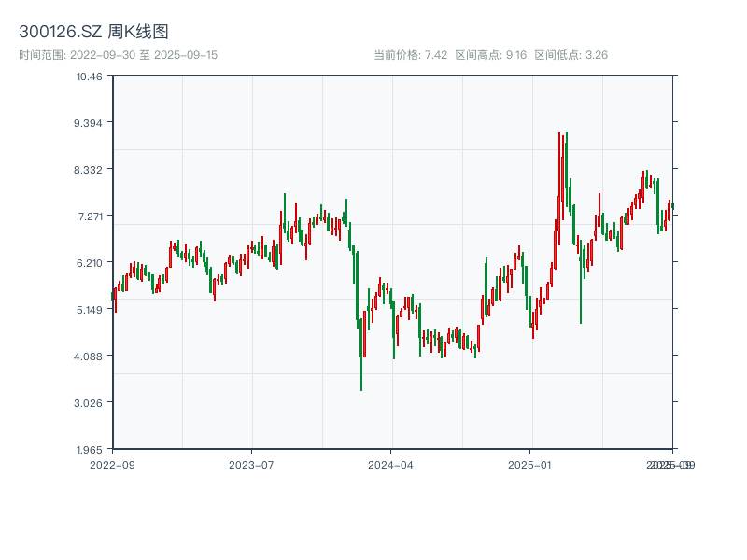Click the 6.210 y-axis label

point(89,262)
